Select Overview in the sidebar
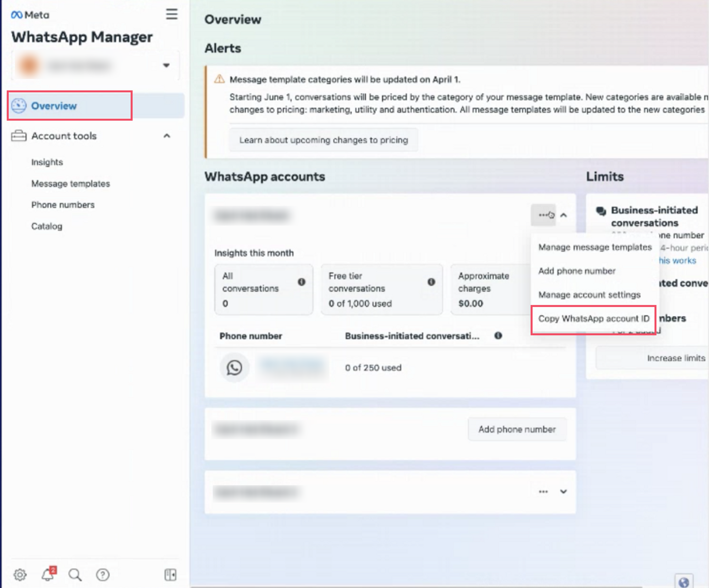Screen dimensions: 709x588 pyautogui.click(x=96, y=106)
